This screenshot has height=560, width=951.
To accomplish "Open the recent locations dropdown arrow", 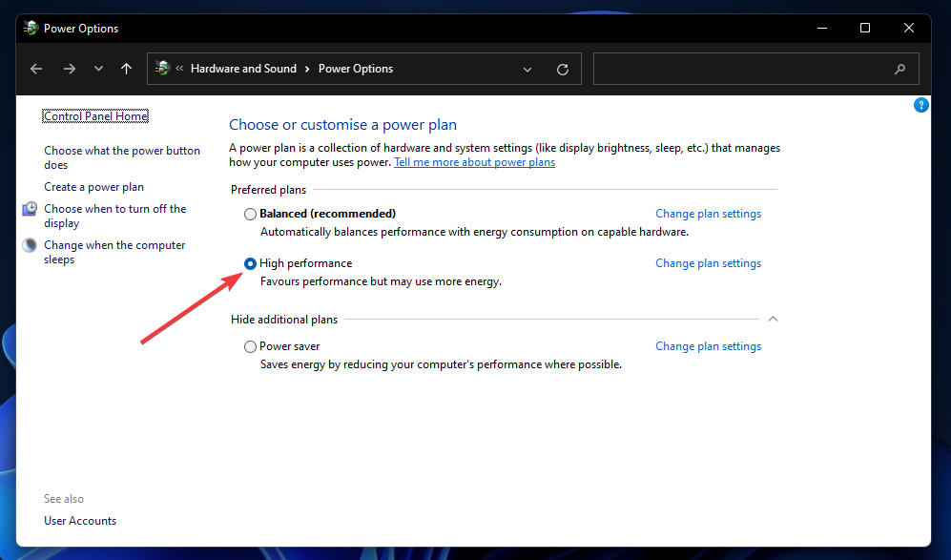I will click(97, 68).
